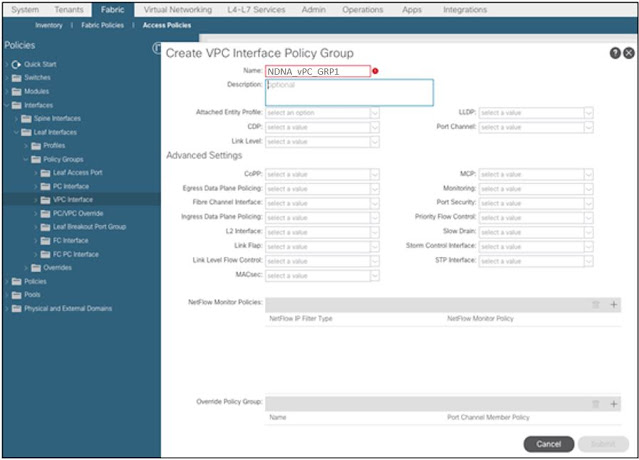This screenshot has height=460, width=639.
Task: Click the Submit button
Action: [603, 444]
